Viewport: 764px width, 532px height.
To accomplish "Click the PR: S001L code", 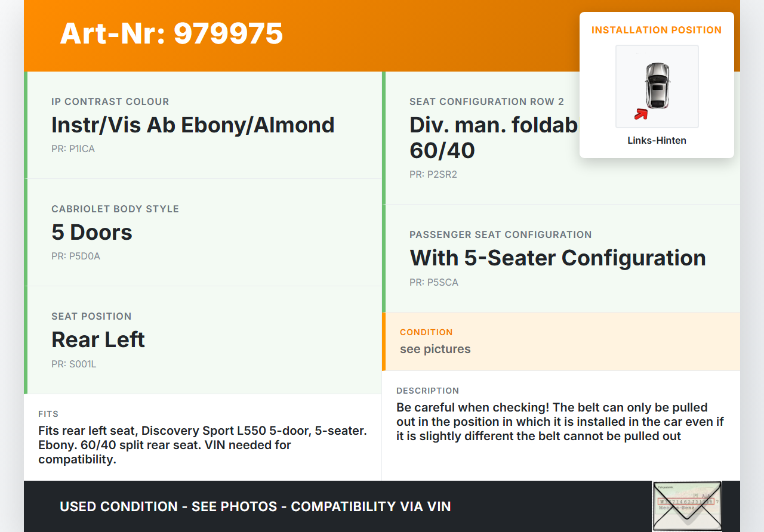I will [x=74, y=364].
